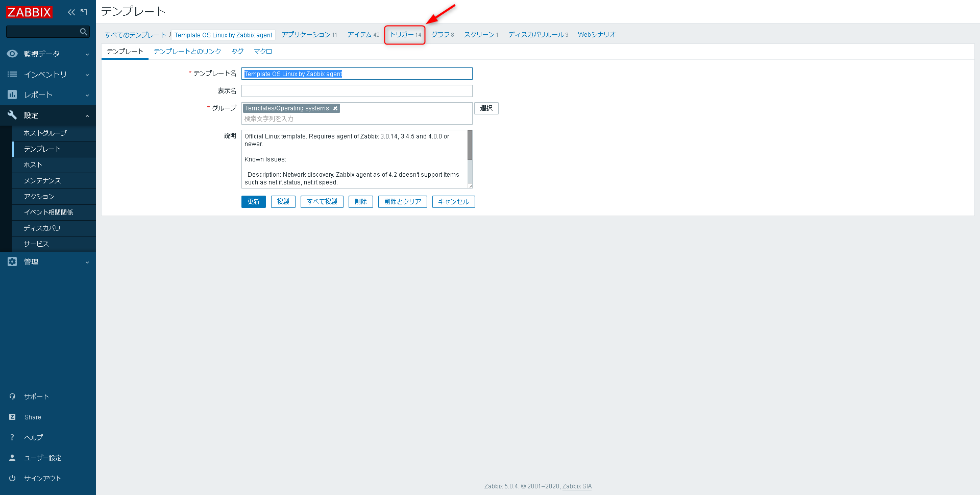Viewport: 980px width, 495px height.
Task: Click the すべて複製 button
Action: (x=322, y=202)
